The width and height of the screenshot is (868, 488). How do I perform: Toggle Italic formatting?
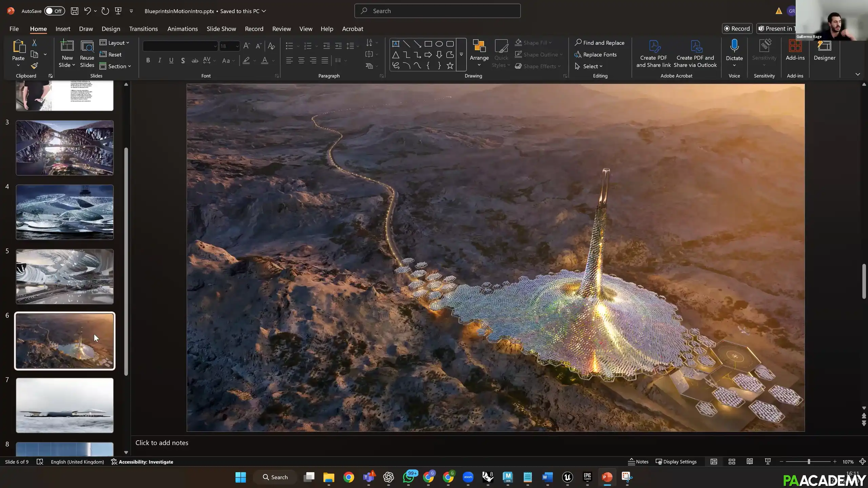pyautogui.click(x=159, y=60)
